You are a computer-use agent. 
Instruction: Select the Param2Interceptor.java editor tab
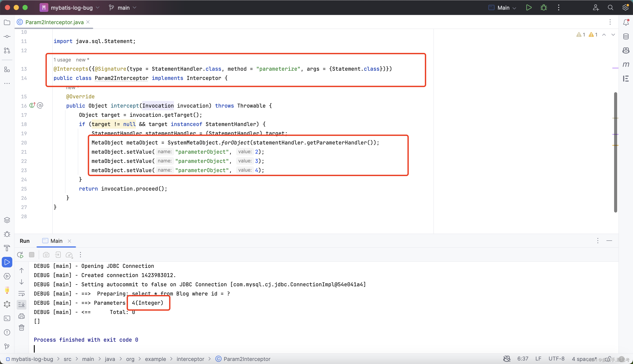click(x=54, y=22)
